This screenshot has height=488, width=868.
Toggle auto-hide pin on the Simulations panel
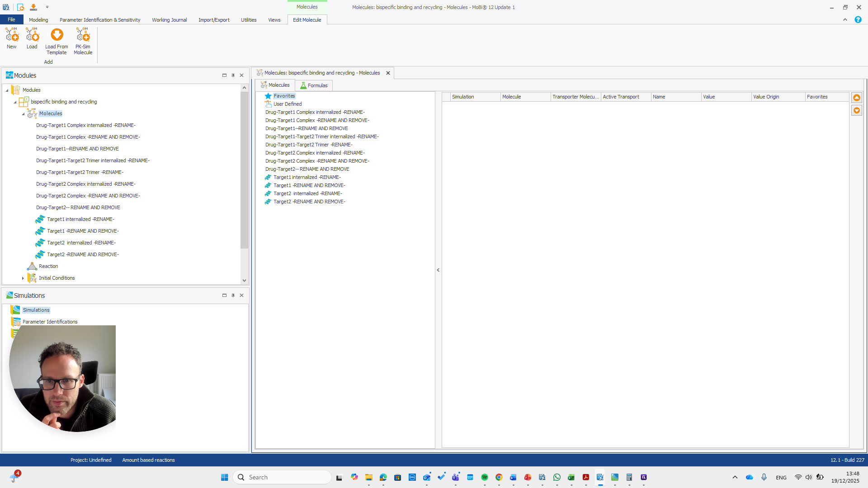click(233, 295)
